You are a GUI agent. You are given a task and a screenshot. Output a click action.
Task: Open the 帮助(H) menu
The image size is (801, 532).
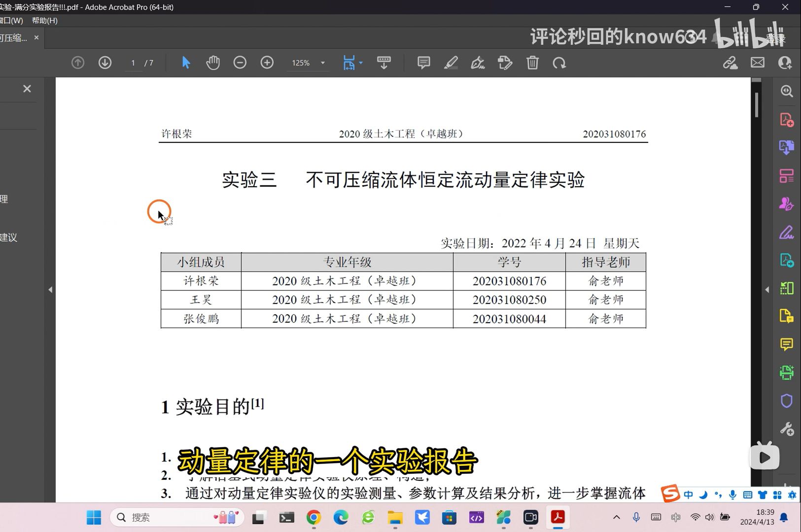[x=44, y=20]
